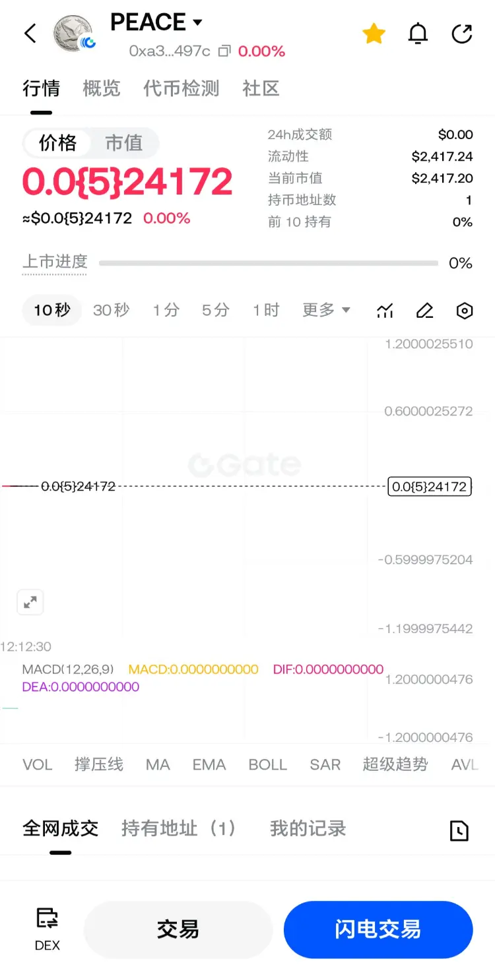Tap the 闪电交易 button
The image size is (495, 980).
tap(378, 929)
